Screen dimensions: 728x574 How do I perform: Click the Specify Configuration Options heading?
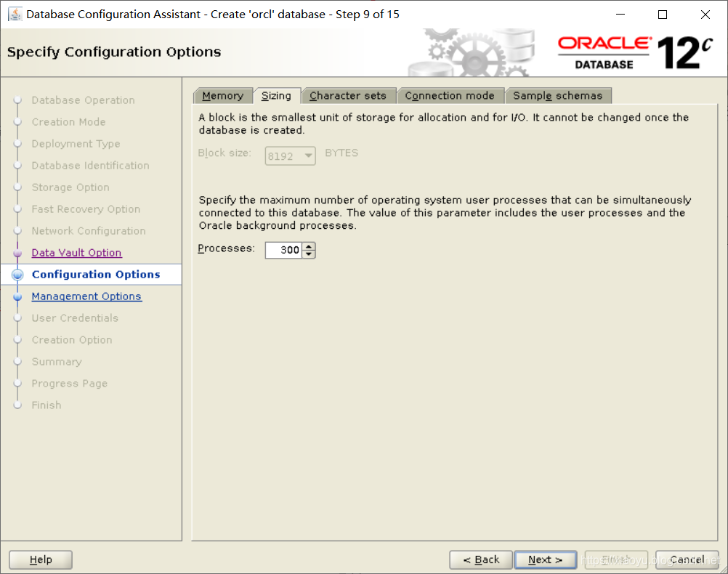pos(114,52)
